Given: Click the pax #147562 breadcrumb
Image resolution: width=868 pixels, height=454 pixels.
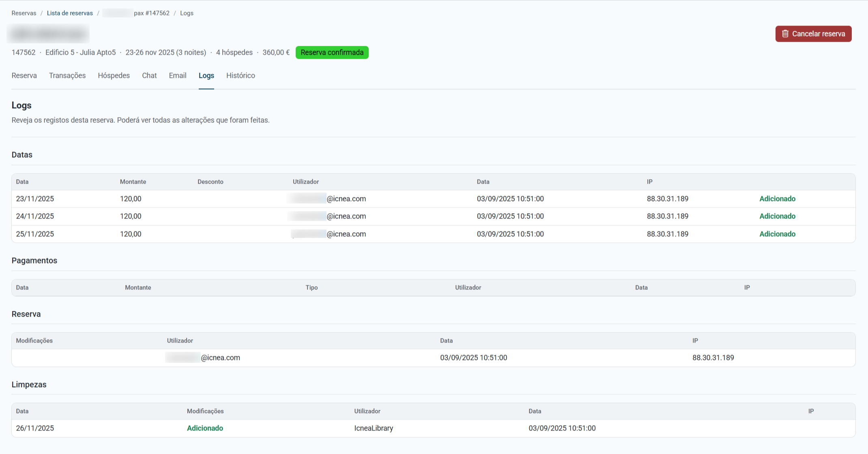Looking at the screenshot, I should click(x=151, y=13).
